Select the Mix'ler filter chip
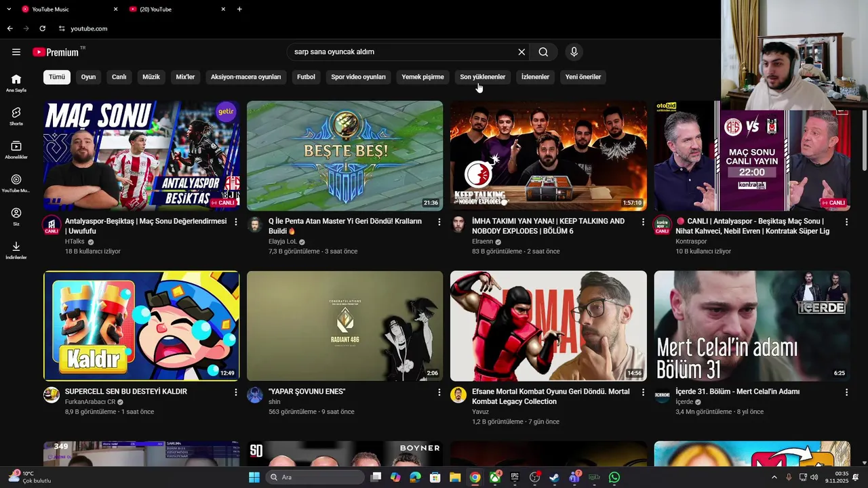868x488 pixels. (185, 77)
